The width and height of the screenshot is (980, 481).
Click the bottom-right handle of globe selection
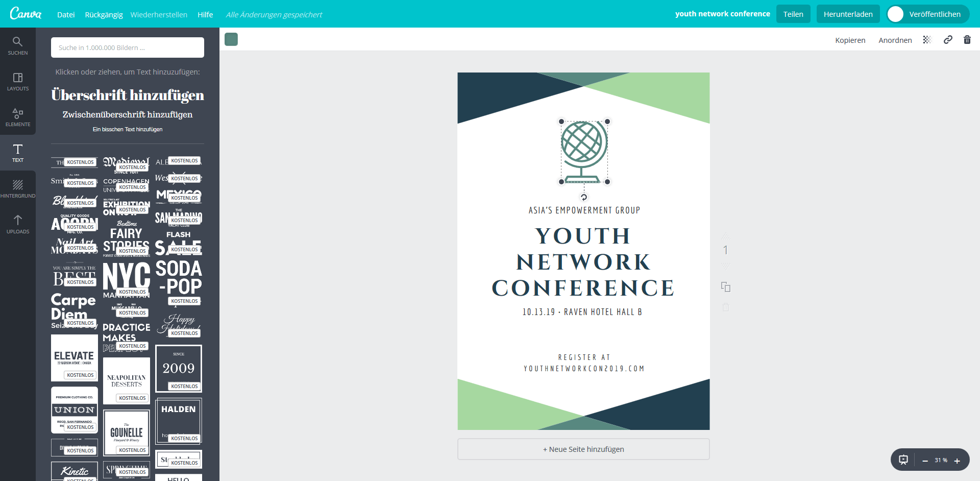coord(607,182)
